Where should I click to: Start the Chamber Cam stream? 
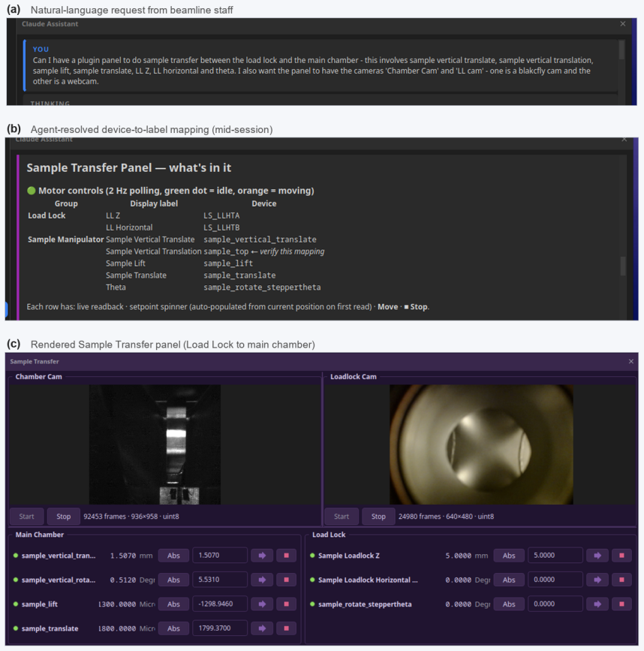click(x=26, y=517)
